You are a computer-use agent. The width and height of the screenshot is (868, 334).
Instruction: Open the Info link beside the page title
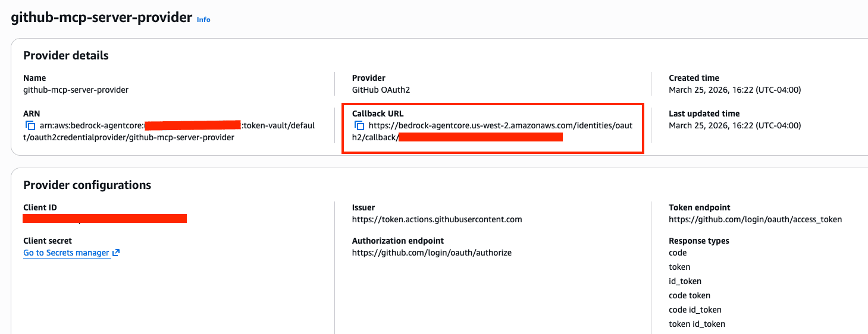point(203,19)
